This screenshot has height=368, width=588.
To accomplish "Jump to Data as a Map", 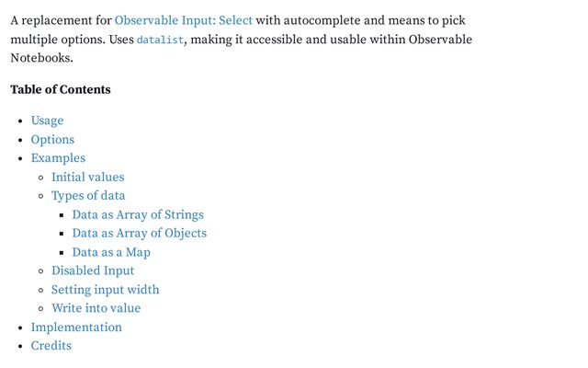I will tap(111, 252).
